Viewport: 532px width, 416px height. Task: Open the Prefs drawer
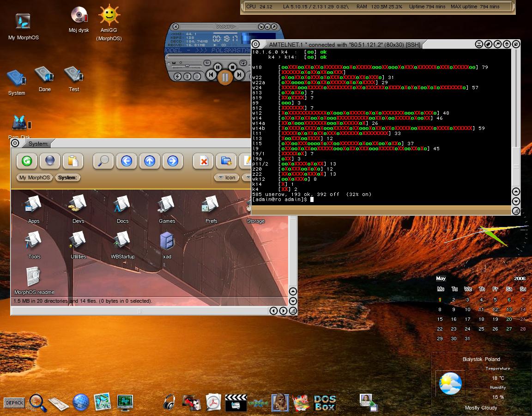click(x=211, y=204)
